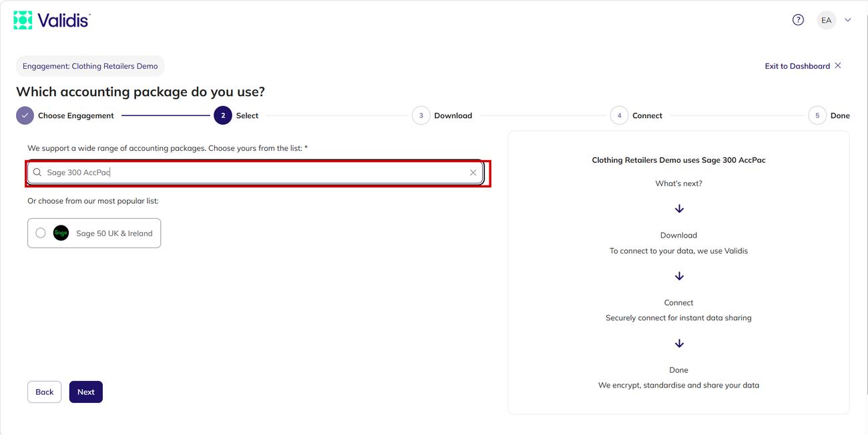
Task: Click 'To connect to your data, we use Validis'
Action: (x=678, y=251)
